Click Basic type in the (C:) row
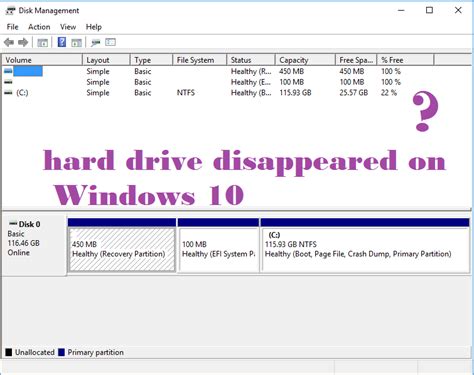 click(x=143, y=93)
